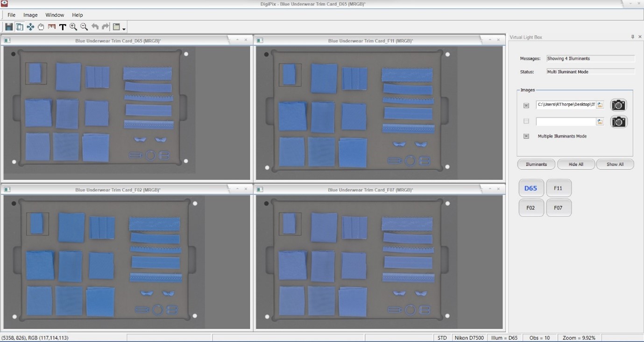Click the Illum = D65 status bar entry
This screenshot has height=342, width=644.
[504, 338]
